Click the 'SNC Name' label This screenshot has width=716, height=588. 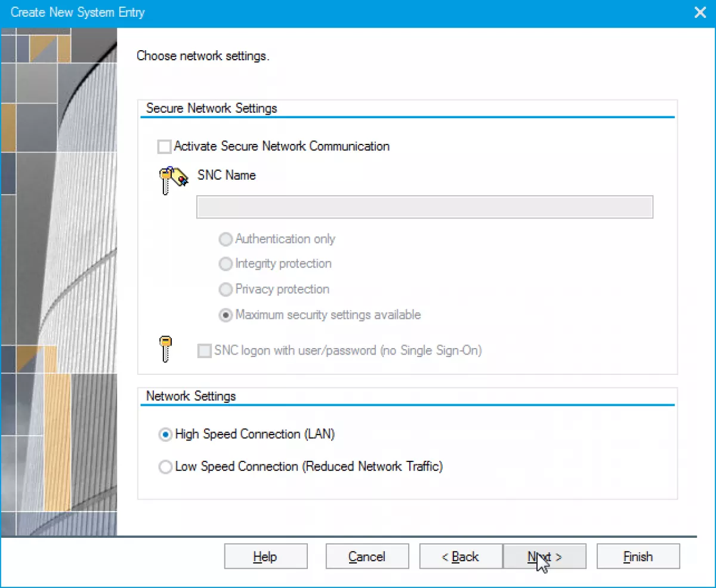pos(226,175)
